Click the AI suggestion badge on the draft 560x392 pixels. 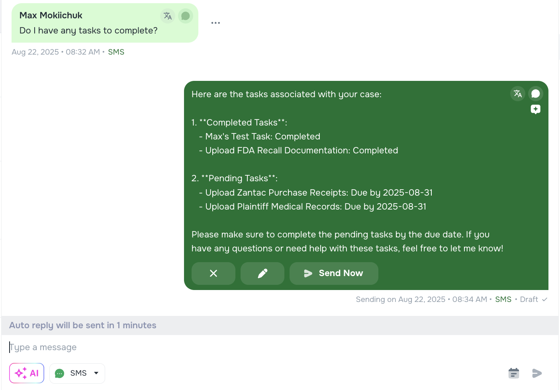pyautogui.click(x=535, y=109)
